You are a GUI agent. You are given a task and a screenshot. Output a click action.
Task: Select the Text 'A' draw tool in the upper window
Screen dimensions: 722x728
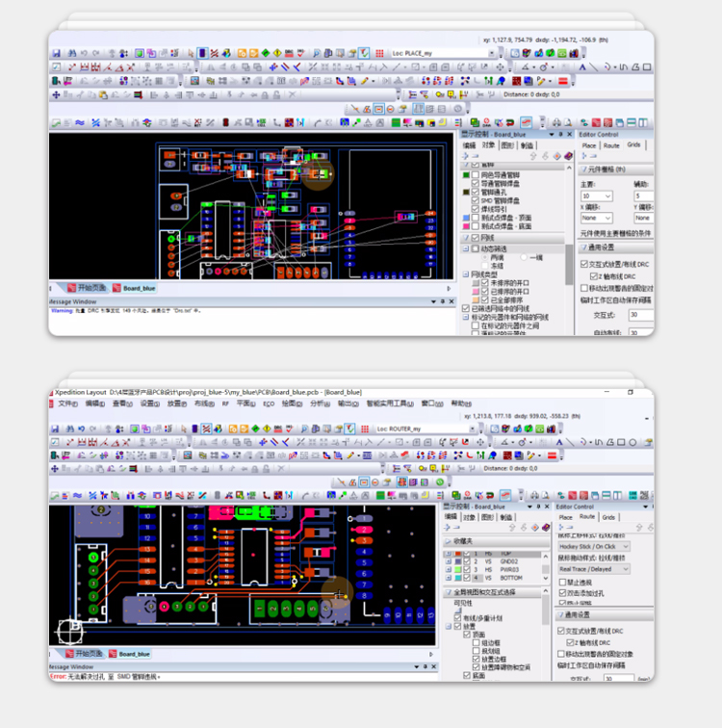[x=582, y=67]
